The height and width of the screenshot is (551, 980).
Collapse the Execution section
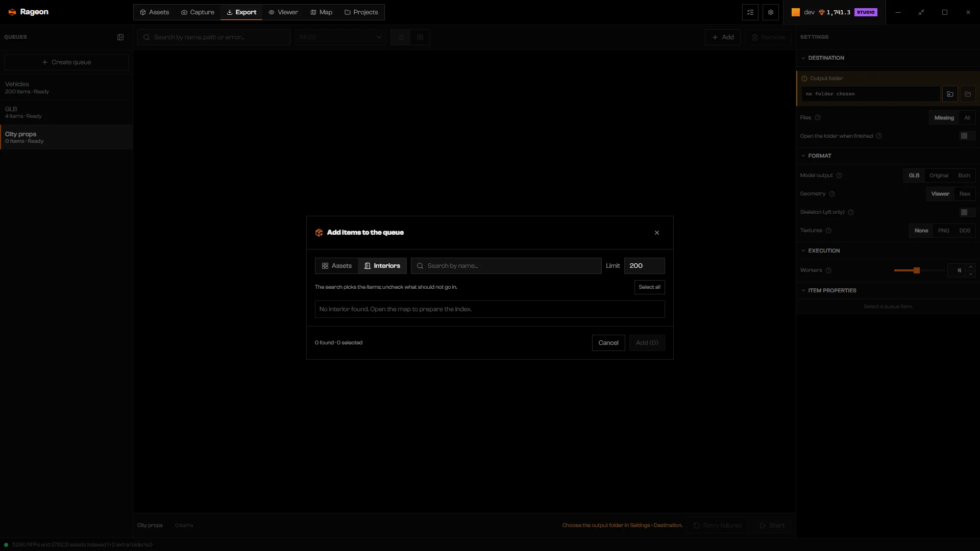pos(803,251)
